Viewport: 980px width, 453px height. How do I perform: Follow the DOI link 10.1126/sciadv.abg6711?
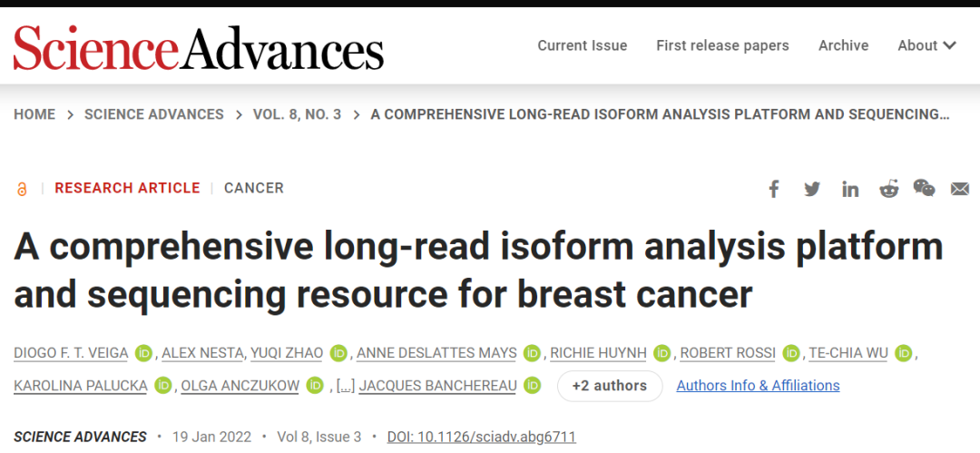(481, 437)
